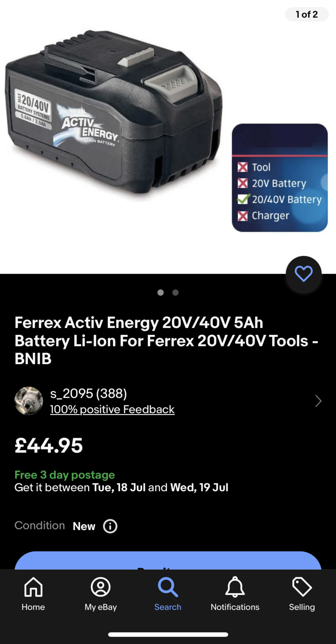
Task: Tap the heart watchlist icon
Action: [x=303, y=274]
